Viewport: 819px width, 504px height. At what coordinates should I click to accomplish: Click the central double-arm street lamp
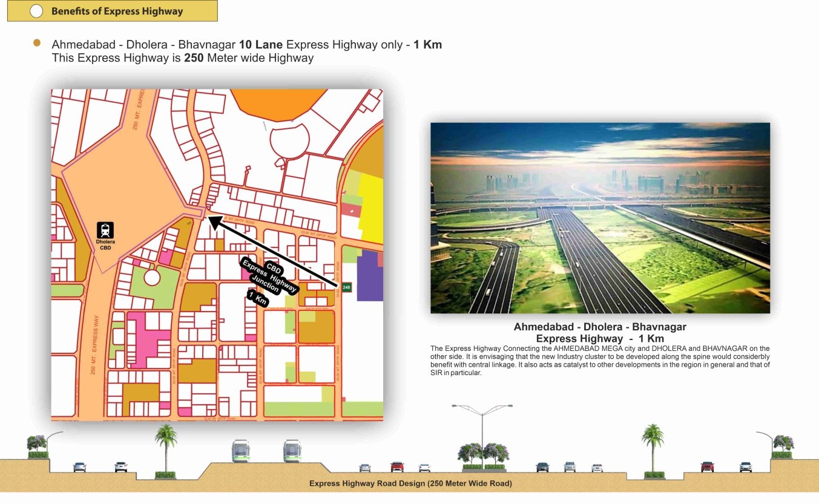(482, 424)
